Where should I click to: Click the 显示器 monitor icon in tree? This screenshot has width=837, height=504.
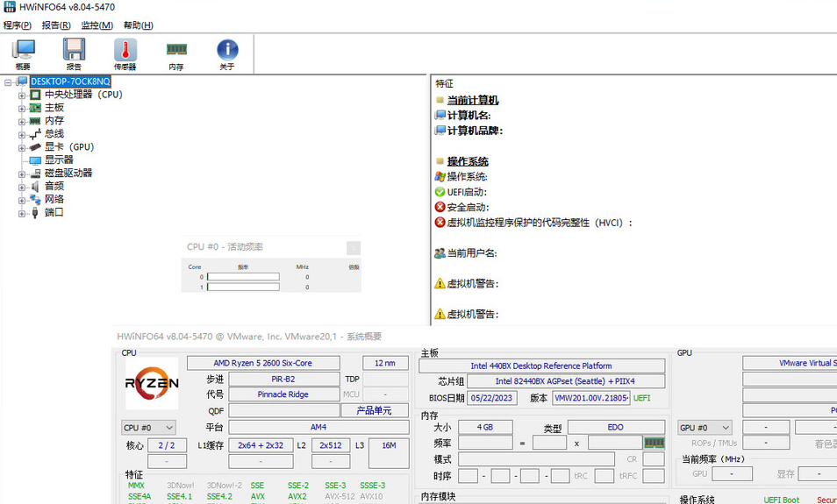tap(35, 160)
